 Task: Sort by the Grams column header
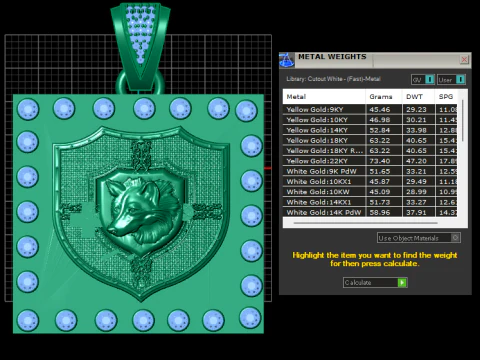click(x=384, y=97)
